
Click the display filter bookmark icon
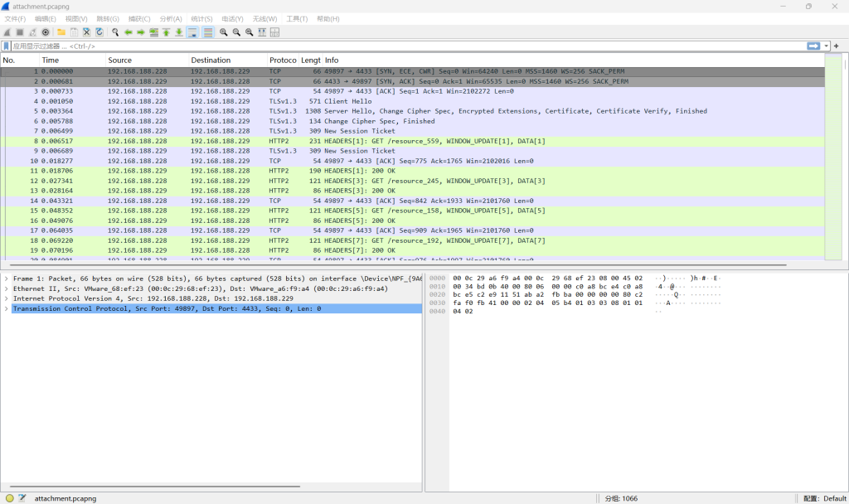pyautogui.click(x=7, y=46)
